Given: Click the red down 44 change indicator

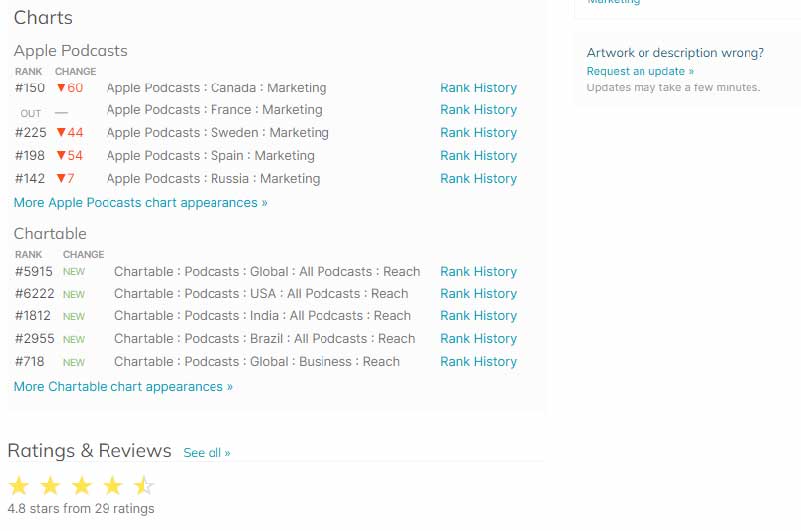Looking at the screenshot, I should pyautogui.click(x=70, y=133).
